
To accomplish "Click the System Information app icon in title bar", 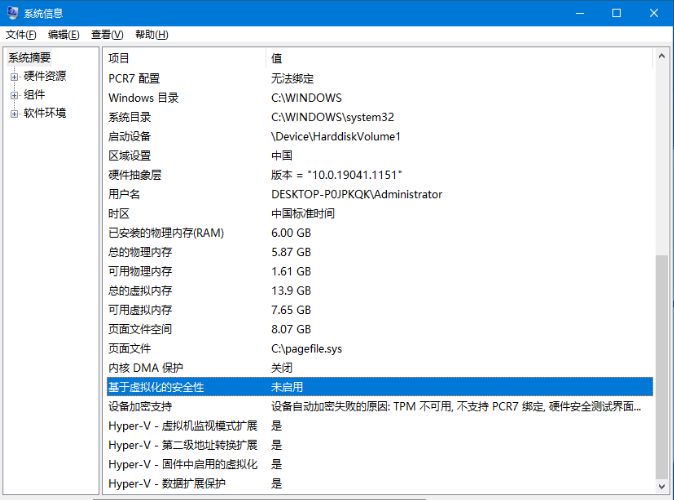I will [12, 13].
